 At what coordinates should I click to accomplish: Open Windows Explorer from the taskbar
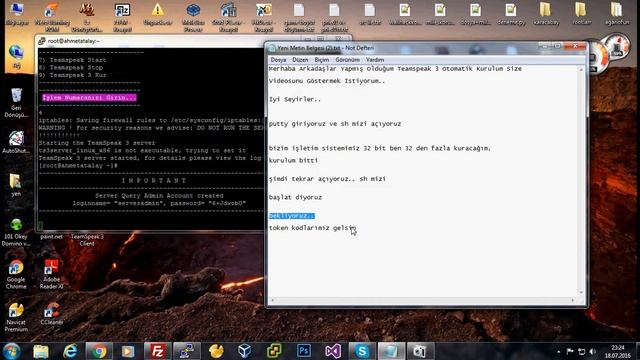coord(41,351)
